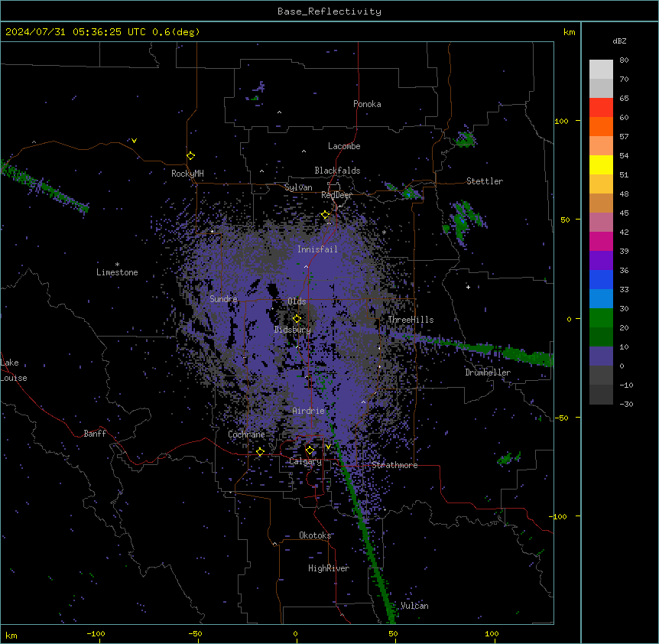Viewport: 659px width, 644px height.
Task: Select the Didsbury label
Action: click(x=293, y=330)
